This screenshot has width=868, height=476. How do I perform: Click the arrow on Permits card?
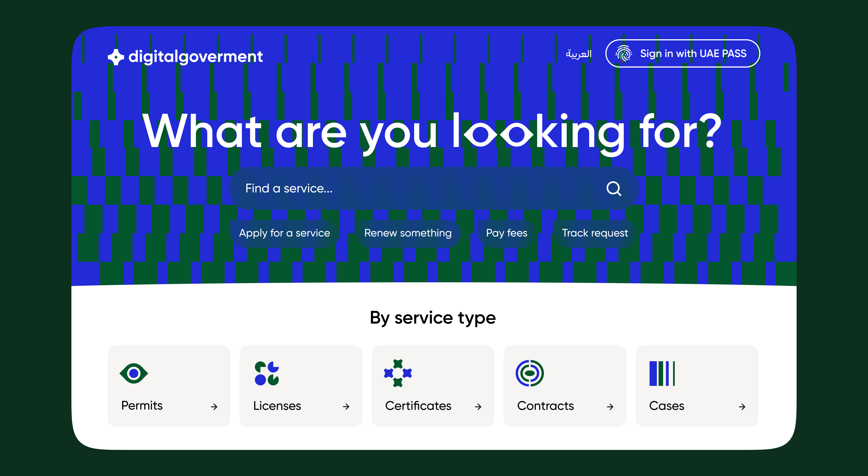tap(214, 407)
